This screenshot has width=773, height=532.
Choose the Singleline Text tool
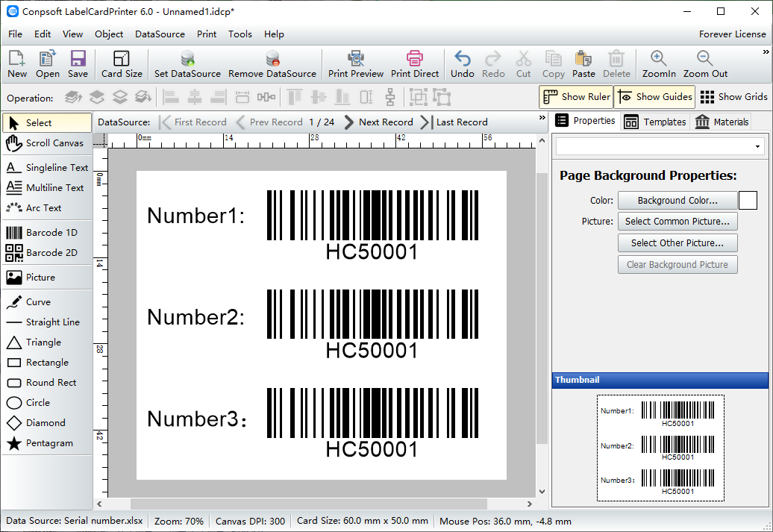click(x=47, y=168)
